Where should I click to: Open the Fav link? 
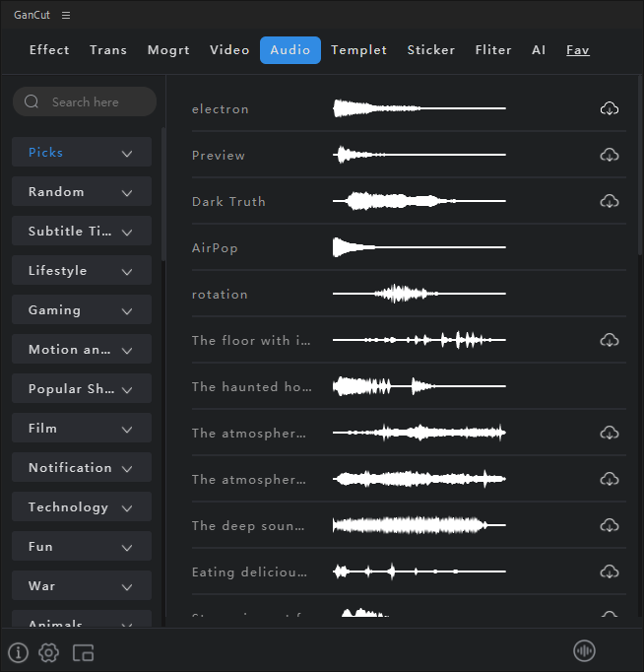pos(578,50)
